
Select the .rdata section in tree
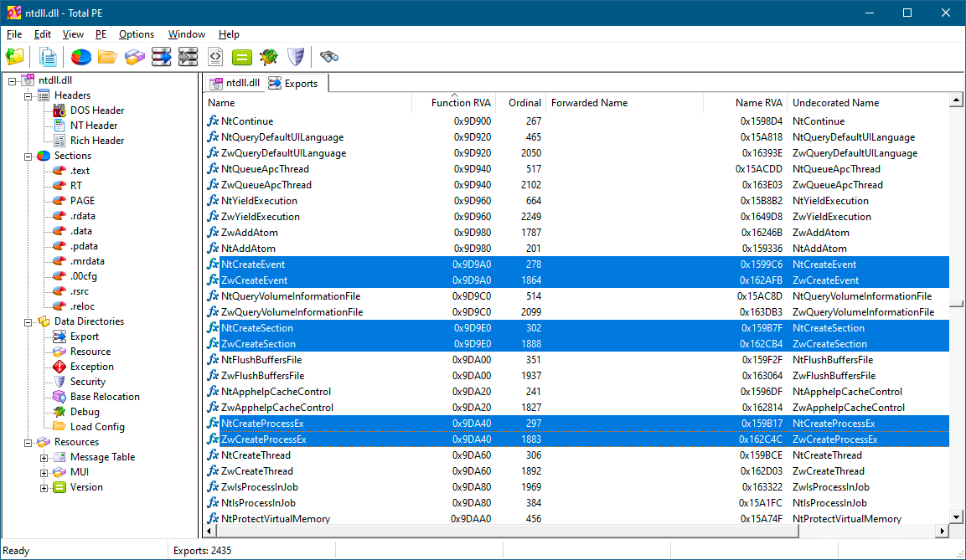83,216
